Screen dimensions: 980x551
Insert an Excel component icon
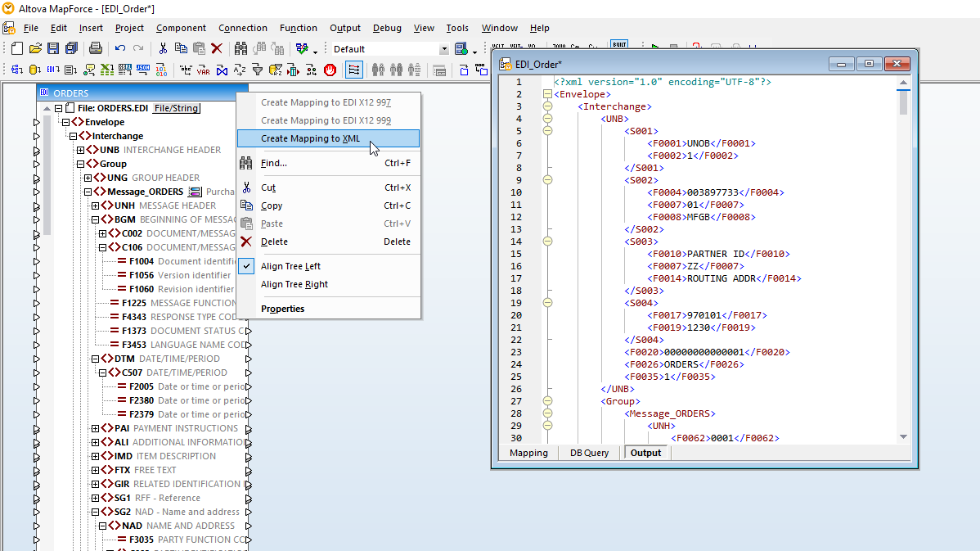107,70
